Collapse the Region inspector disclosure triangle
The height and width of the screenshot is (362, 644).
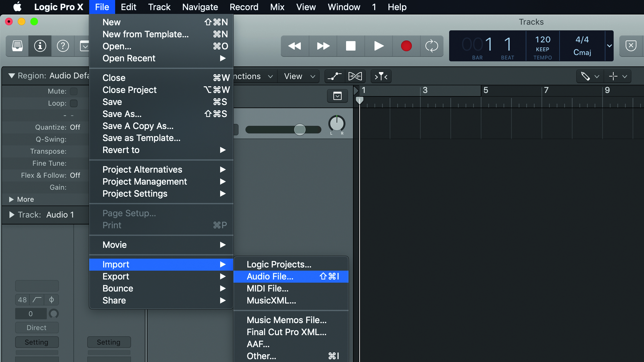[12, 76]
